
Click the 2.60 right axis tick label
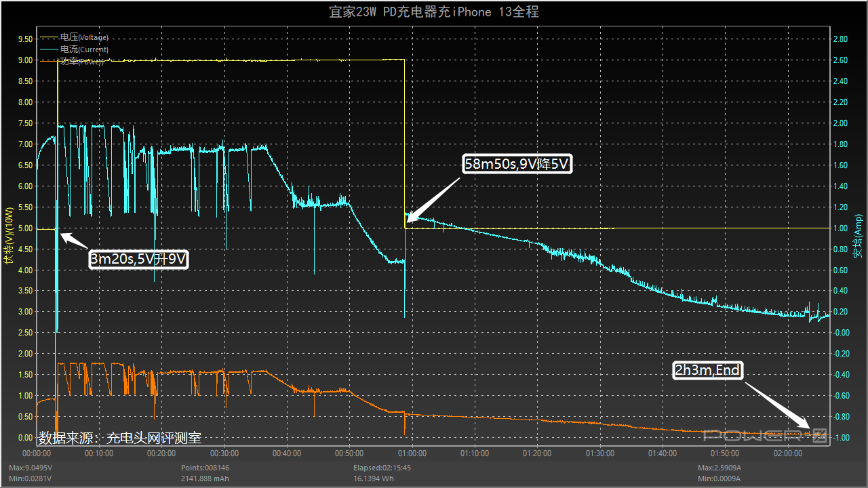pos(842,60)
